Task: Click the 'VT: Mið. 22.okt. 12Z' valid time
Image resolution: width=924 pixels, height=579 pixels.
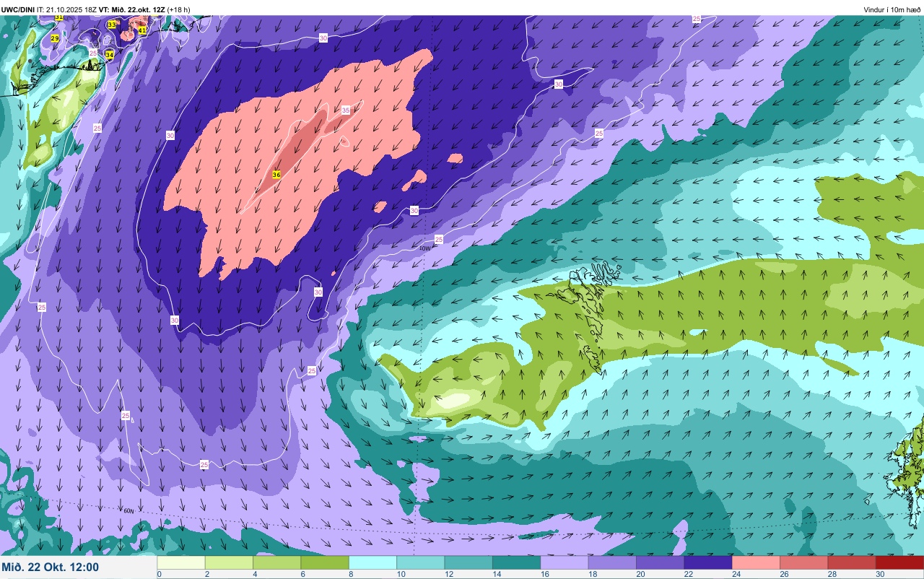Action: pyautogui.click(x=132, y=9)
